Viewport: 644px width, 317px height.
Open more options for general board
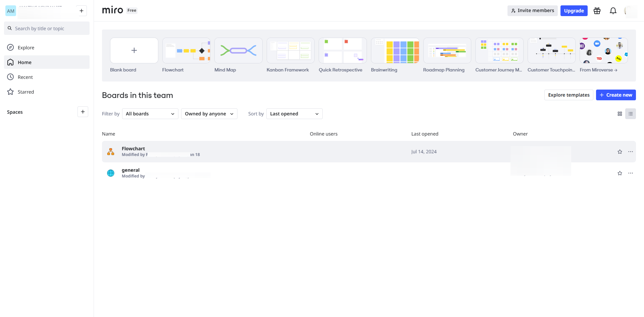click(x=631, y=173)
